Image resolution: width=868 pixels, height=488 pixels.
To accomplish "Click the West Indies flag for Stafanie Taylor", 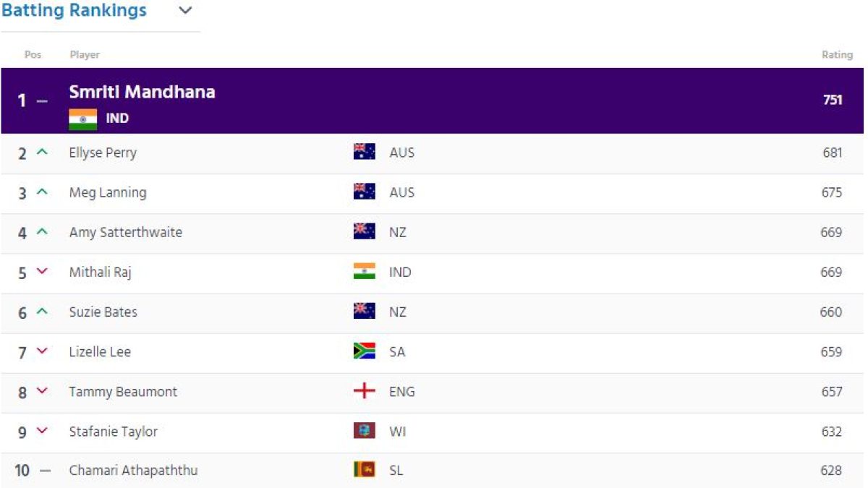I will pyautogui.click(x=364, y=431).
